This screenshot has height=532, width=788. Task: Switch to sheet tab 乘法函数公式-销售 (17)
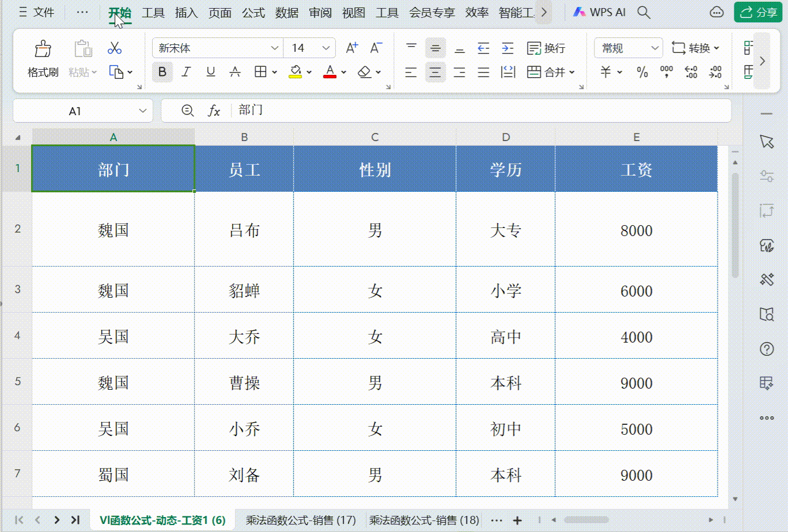click(x=301, y=520)
